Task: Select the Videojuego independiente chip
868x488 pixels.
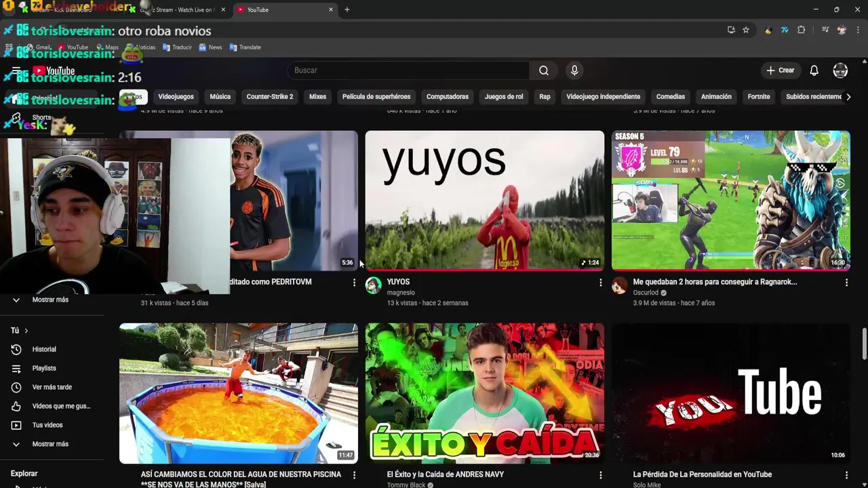Action: (x=603, y=97)
